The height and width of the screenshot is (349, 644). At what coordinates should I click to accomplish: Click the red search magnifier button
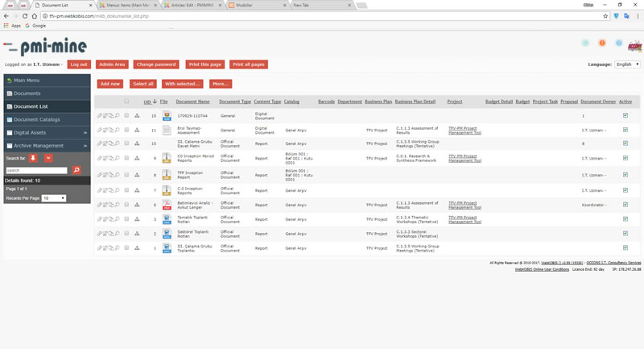[76, 171]
